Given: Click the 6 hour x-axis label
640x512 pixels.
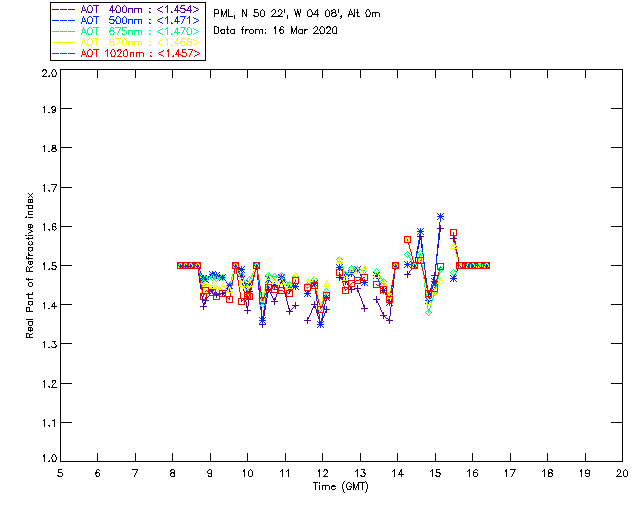Looking at the screenshot, I should [98, 473].
